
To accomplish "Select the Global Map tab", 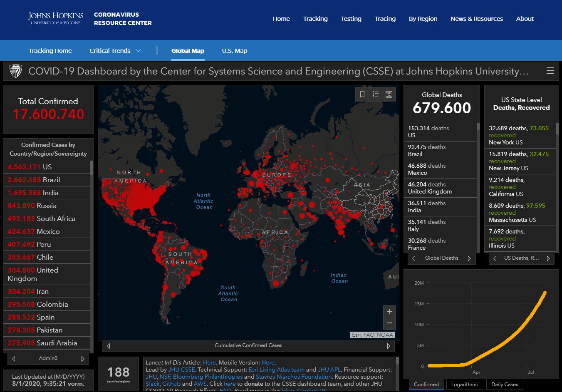I will tap(188, 51).
